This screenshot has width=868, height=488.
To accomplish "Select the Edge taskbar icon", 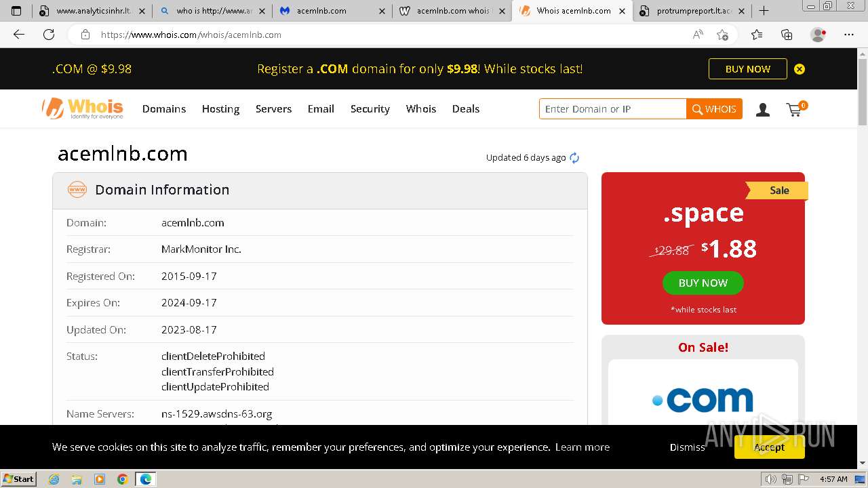I will [x=145, y=479].
